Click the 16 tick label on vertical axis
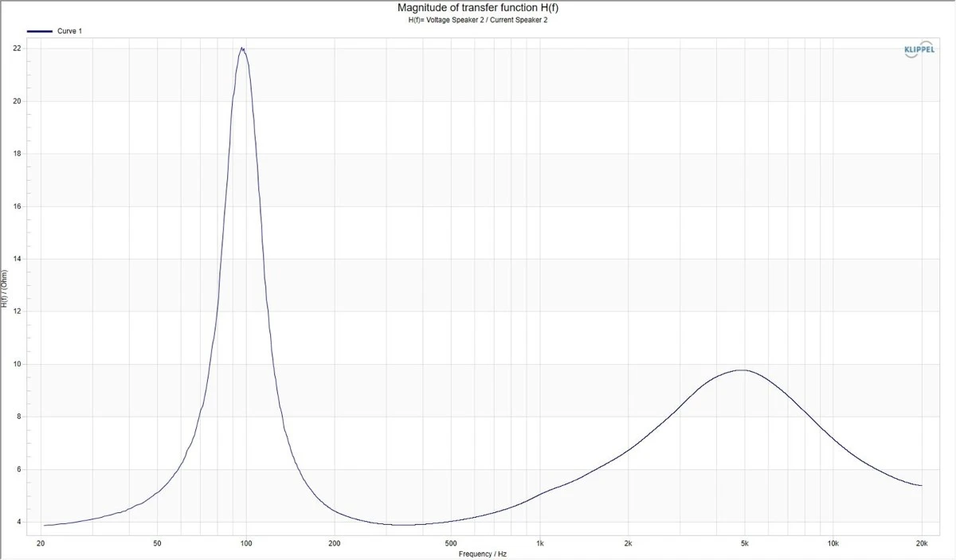956x560 pixels. [x=17, y=206]
